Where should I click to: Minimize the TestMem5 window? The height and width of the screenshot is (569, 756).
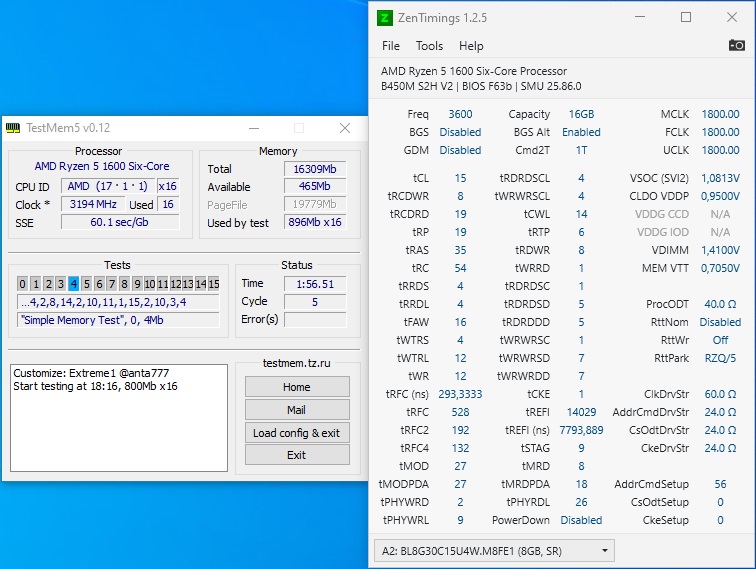click(x=254, y=128)
